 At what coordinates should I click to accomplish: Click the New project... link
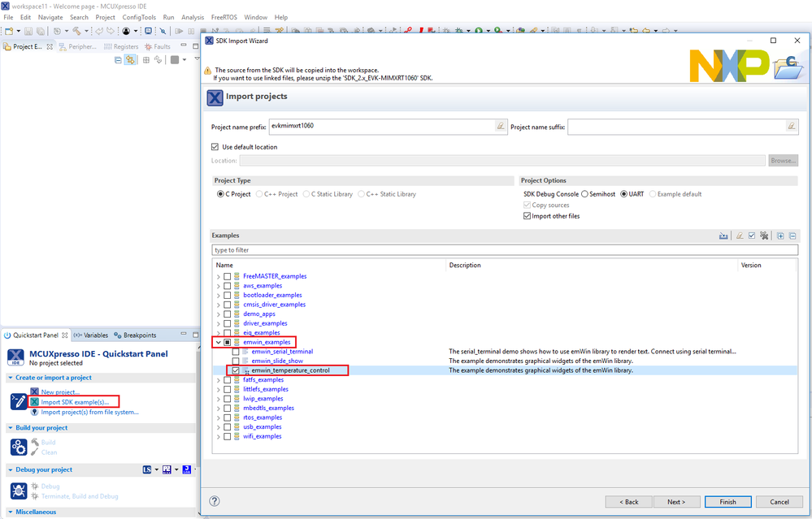(x=60, y=391)
